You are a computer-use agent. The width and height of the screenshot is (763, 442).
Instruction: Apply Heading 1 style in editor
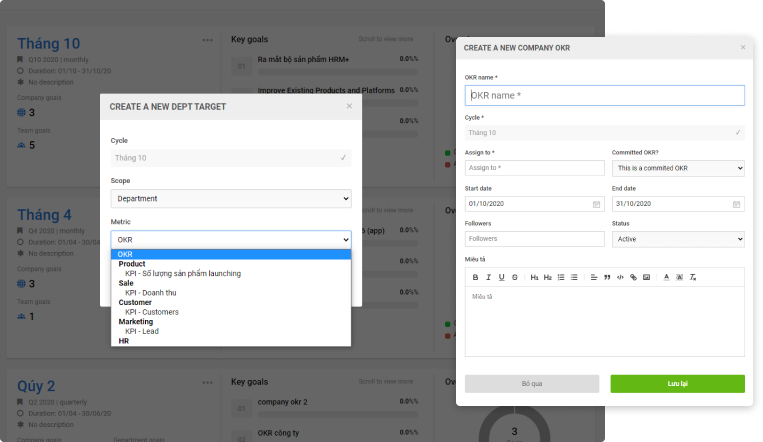[535, 276]
